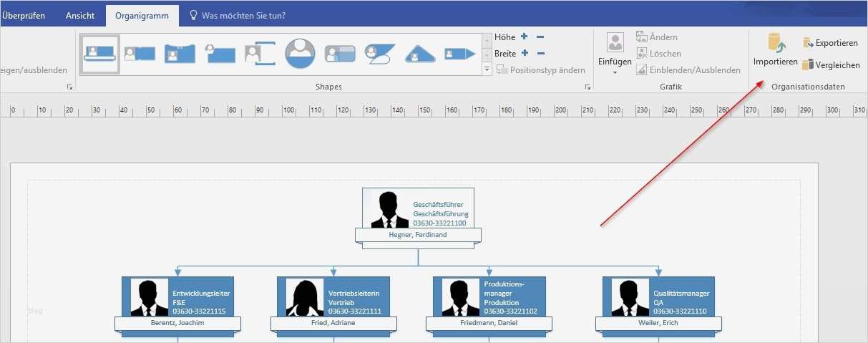Increase shape height with Höhe plus
Image resolution: width=868 pixels, height=343 pixels.
coord(524,37)
